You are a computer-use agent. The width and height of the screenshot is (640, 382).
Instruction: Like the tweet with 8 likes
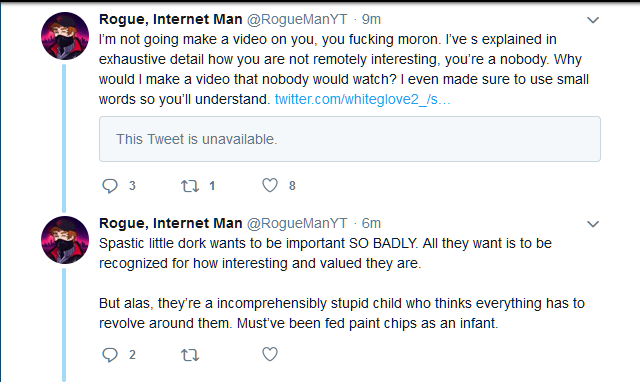270,185
